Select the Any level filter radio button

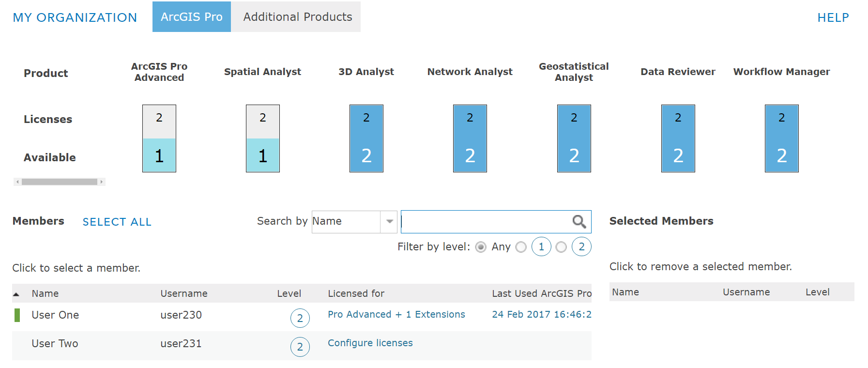pyautogui.click(x=481, y=247)
